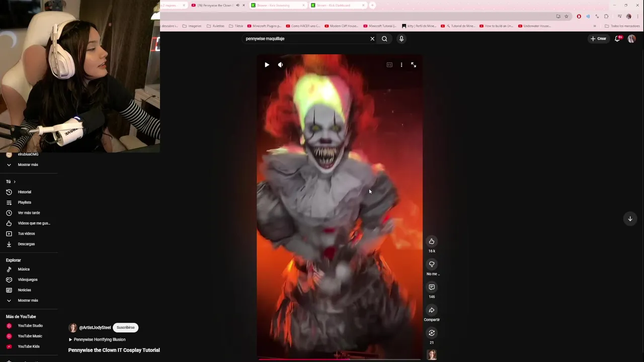Viewport: 644px width, 362px height.
Task: Open the Ruletitas bookmark folder
Action: click(216, 26)
